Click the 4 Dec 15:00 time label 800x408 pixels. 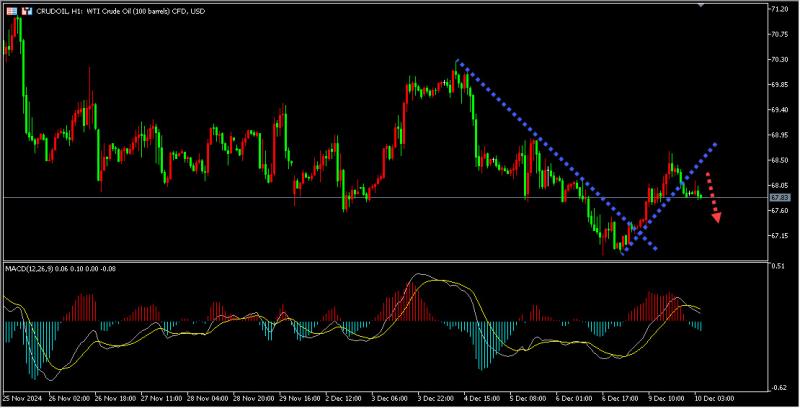482,398
